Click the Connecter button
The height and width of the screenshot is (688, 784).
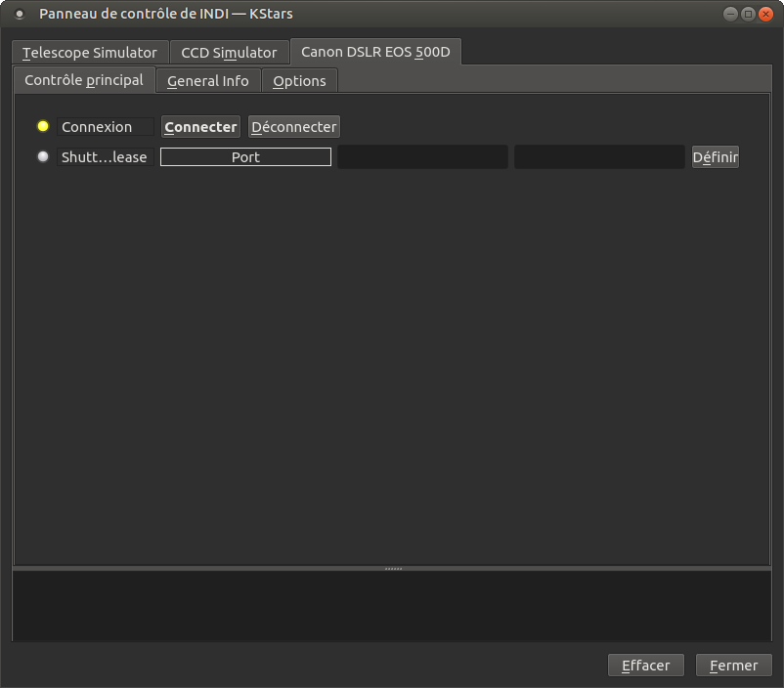(x=200, y=127)
